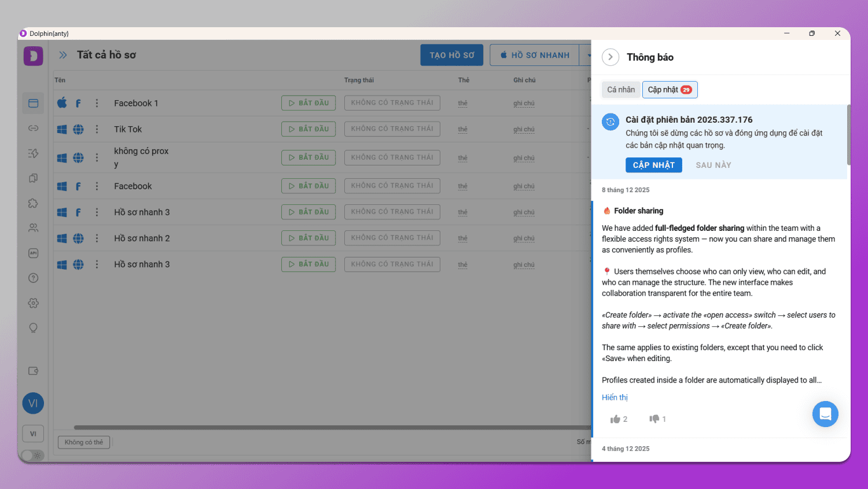Open the proxies link icon in sidebar
This screenshot has width=868, height=489.
[33, 128]
